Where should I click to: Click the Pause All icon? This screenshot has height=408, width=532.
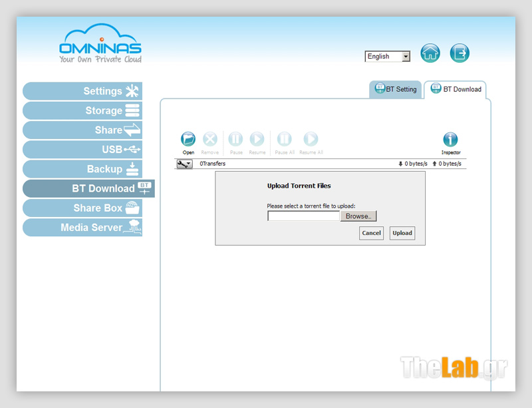pos(284,139)
